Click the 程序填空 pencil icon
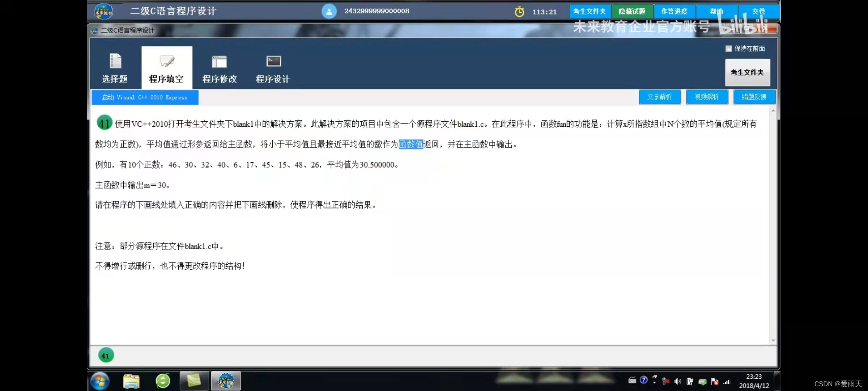 (x=167, y=61)
